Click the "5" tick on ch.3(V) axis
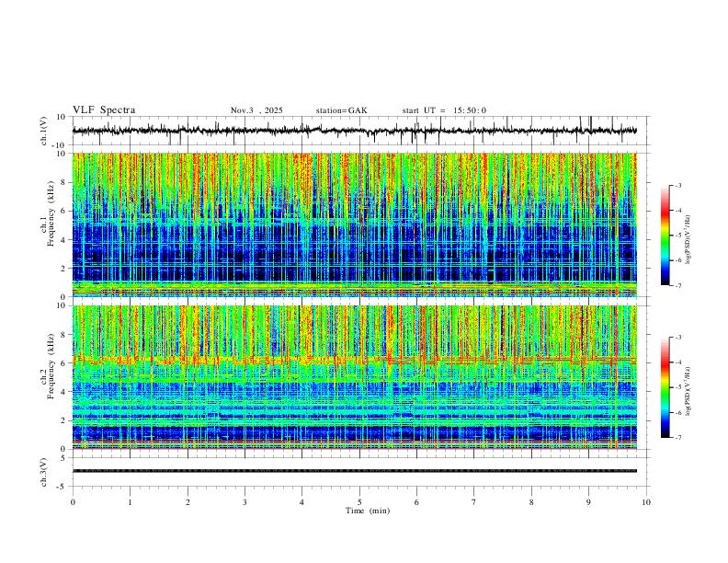This screenshot has height=563, width=728. 64,458
